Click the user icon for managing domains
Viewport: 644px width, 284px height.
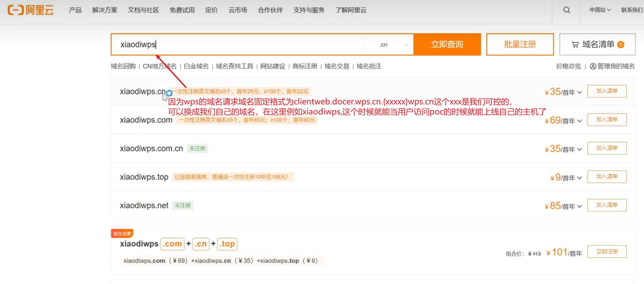593,66
